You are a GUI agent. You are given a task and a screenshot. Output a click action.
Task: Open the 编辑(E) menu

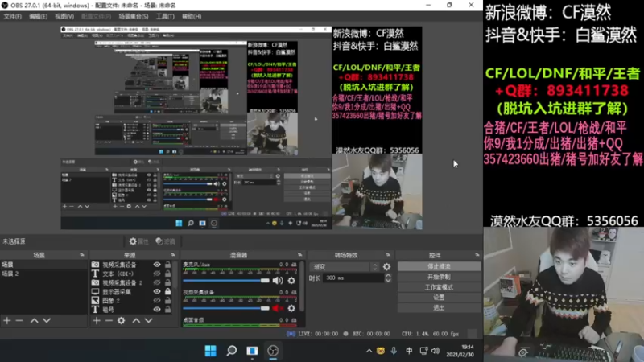click(38, 16)
